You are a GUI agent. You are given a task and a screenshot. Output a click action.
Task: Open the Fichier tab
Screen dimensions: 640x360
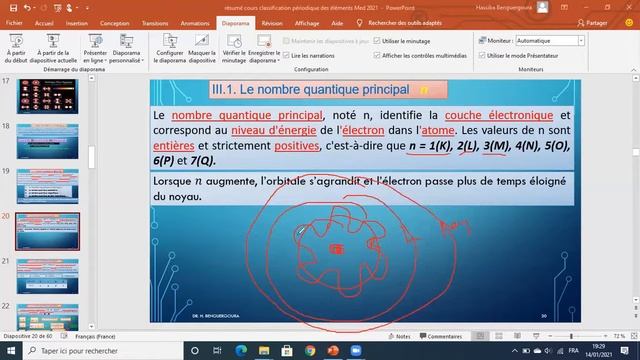pos(14,23)
